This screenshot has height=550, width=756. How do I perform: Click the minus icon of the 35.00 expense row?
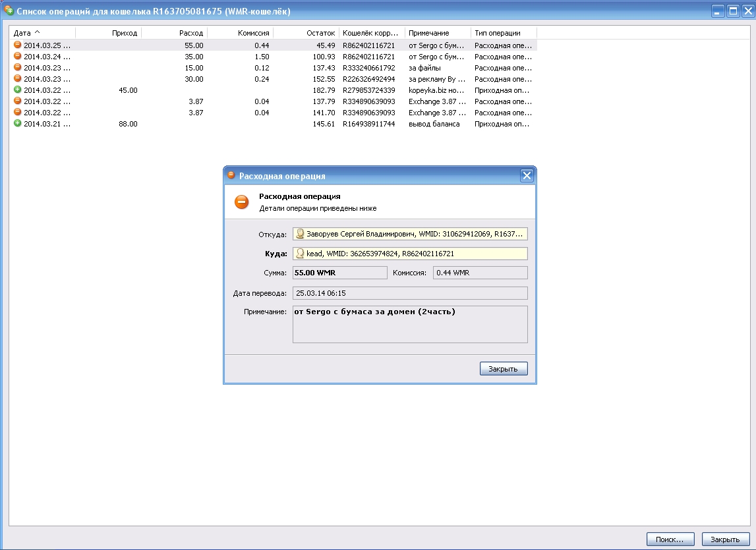click(18, 57)
